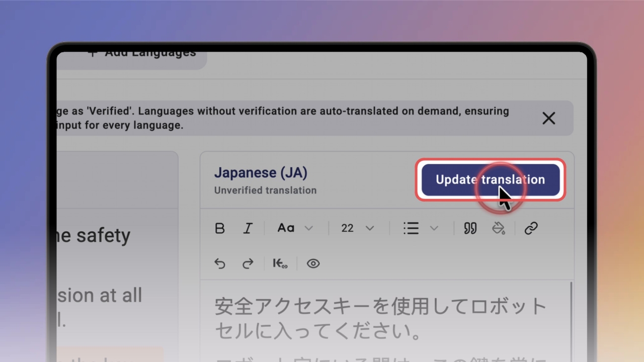The height and width of the screenshot is (362, 644).
Task: Click the Japanese (JA) heading
Action: click(261, 172)
